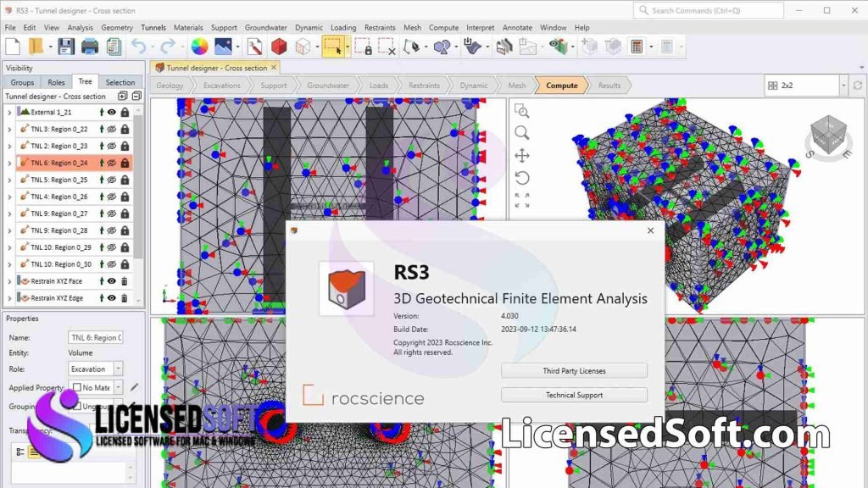Click the Name field showing TNL 6: Region
The height and width of the screenshot is (488, 868).
[95, 337]
